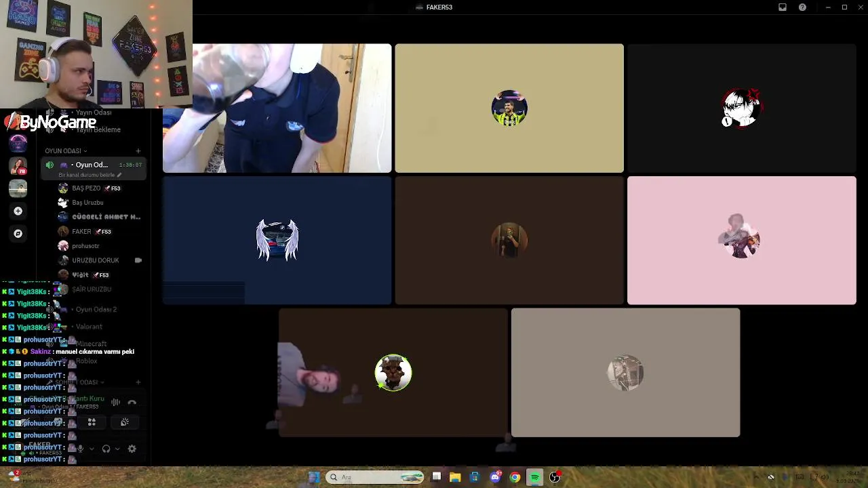
Task: Collapse the OYUN ODASI category
Action: point(66,151)
